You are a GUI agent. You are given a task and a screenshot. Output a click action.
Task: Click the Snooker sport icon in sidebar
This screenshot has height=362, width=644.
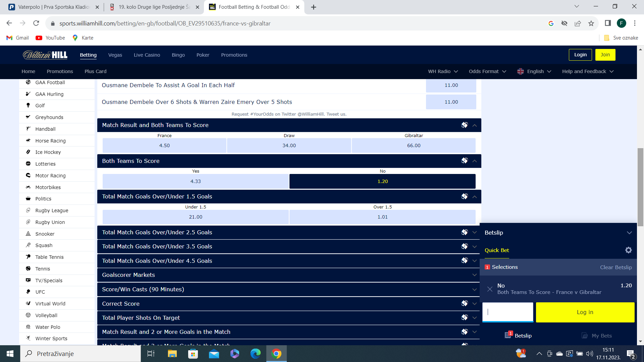(x=28, y=234)
